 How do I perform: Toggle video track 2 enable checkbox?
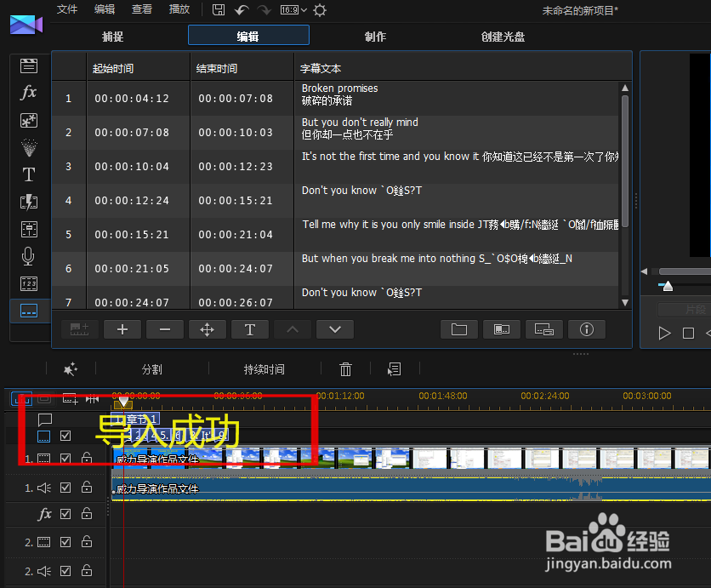[x=65, y=542]
